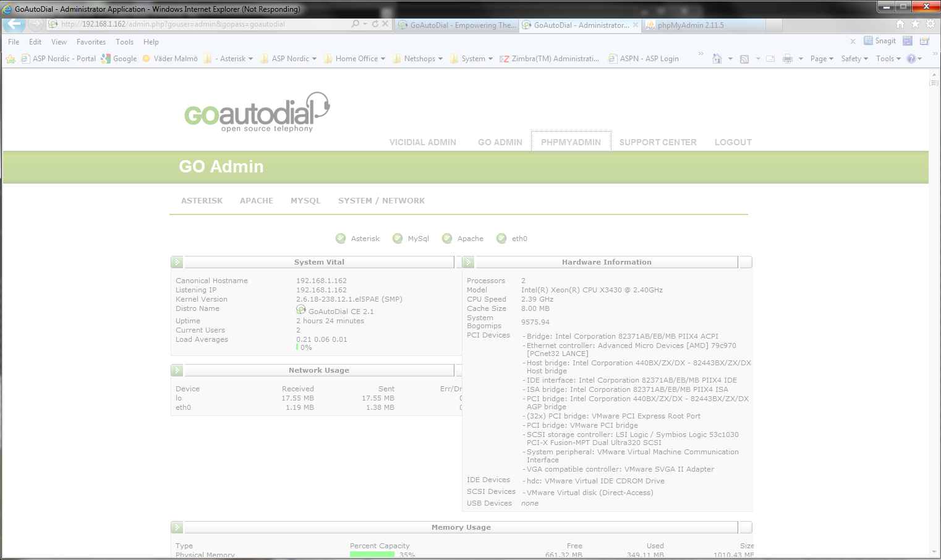Open a new blank browser tab

pos(775,25)
